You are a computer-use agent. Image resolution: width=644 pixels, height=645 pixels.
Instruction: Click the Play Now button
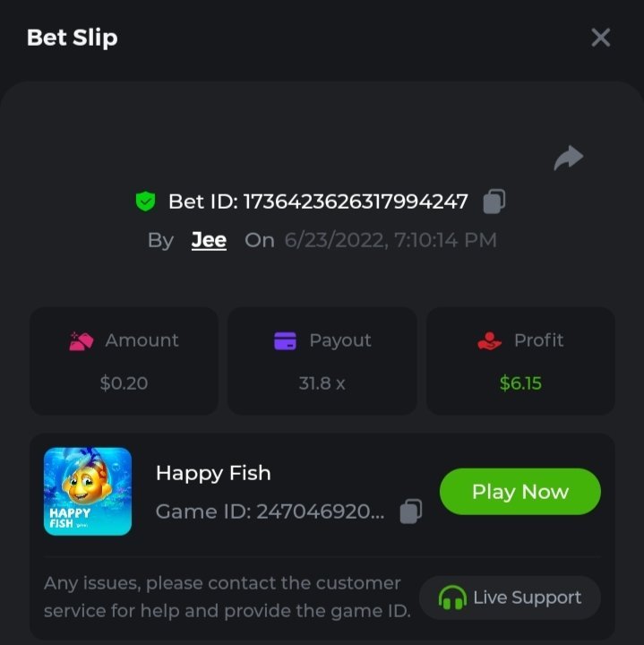(x=519, y=492)
